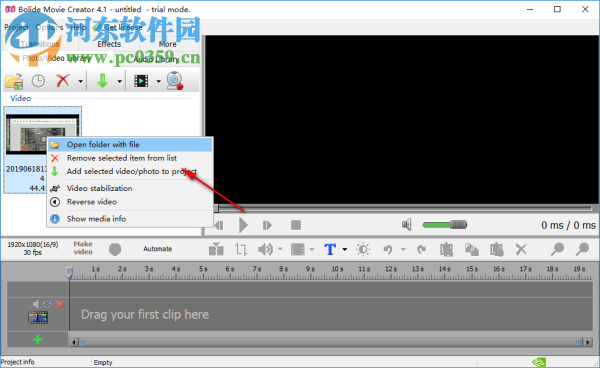Click the Make video button
This screenshot has width=600, height=368.
coord(83,248)
